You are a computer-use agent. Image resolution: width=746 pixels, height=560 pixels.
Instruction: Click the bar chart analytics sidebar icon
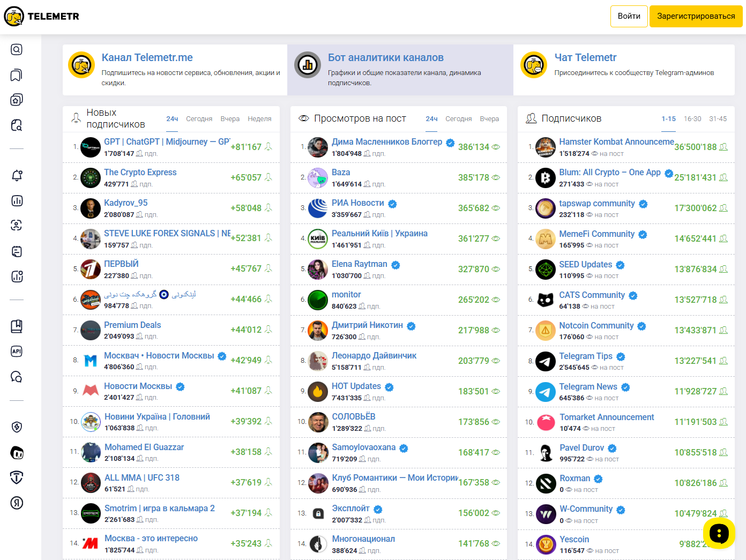click(x=17, y=200)
